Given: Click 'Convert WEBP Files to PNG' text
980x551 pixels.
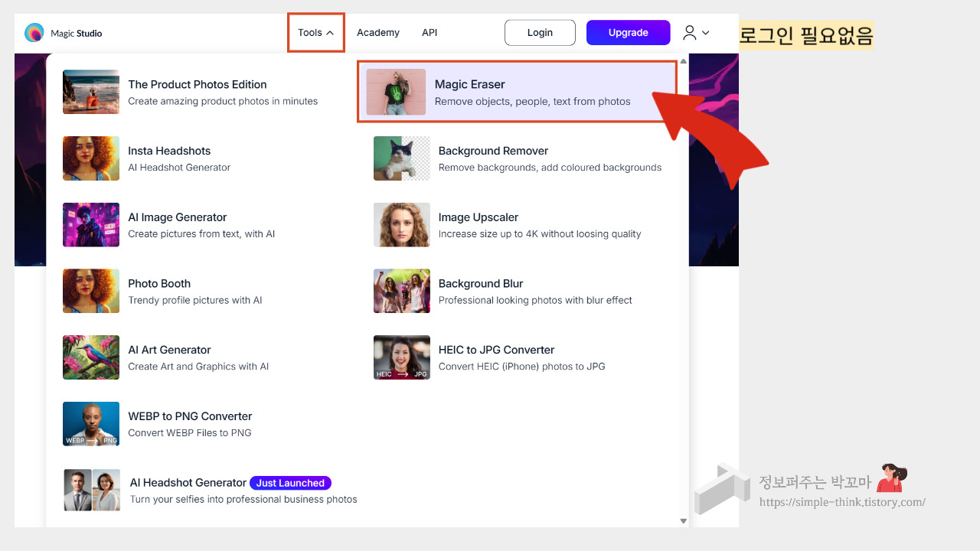Looking at the screenshot, I should 190,433.
